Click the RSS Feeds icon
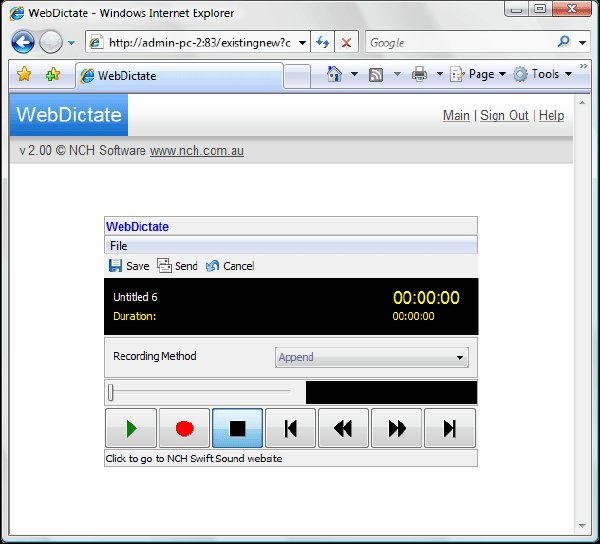This screenshot has width=600, height=544. click(376, 75)
